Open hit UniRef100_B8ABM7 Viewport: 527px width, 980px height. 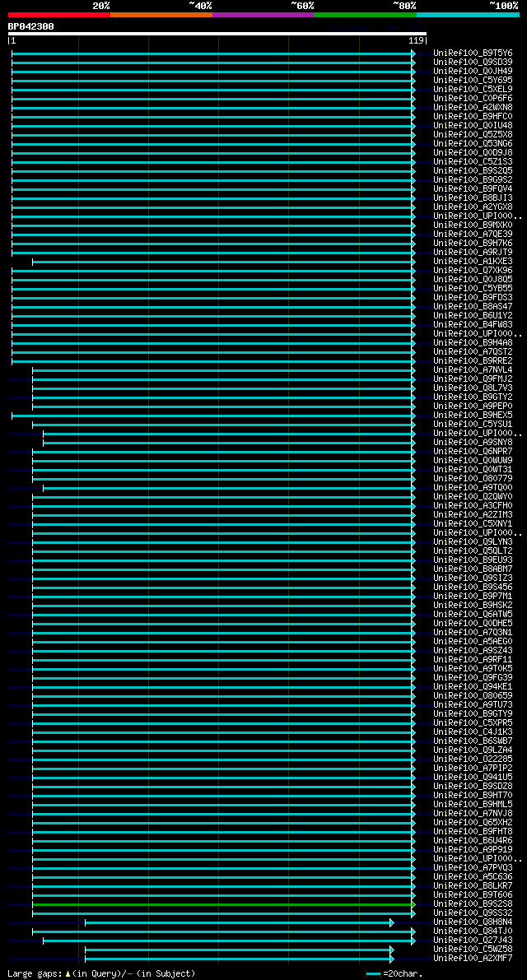pos(473,569)
